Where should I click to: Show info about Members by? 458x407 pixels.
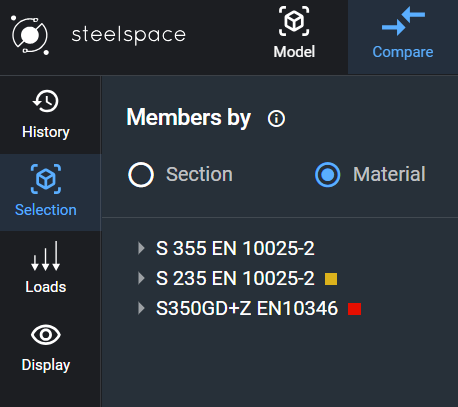coord(276,118)
